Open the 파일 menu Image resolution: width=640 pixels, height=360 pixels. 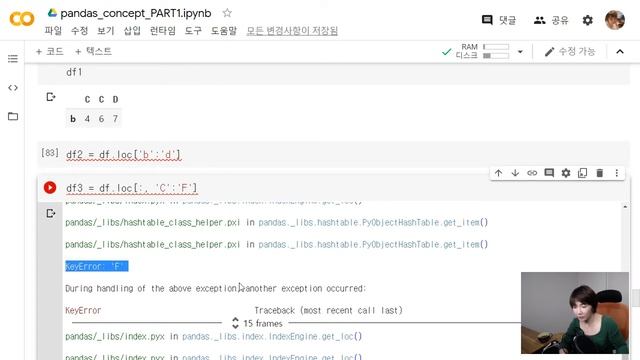(53, 31)
